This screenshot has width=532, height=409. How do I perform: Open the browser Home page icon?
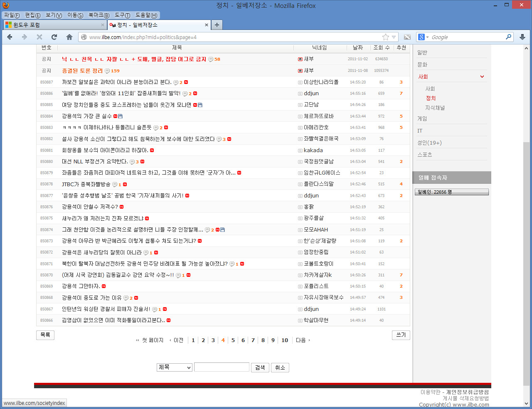pyautogui.click(x=69, y=37)
